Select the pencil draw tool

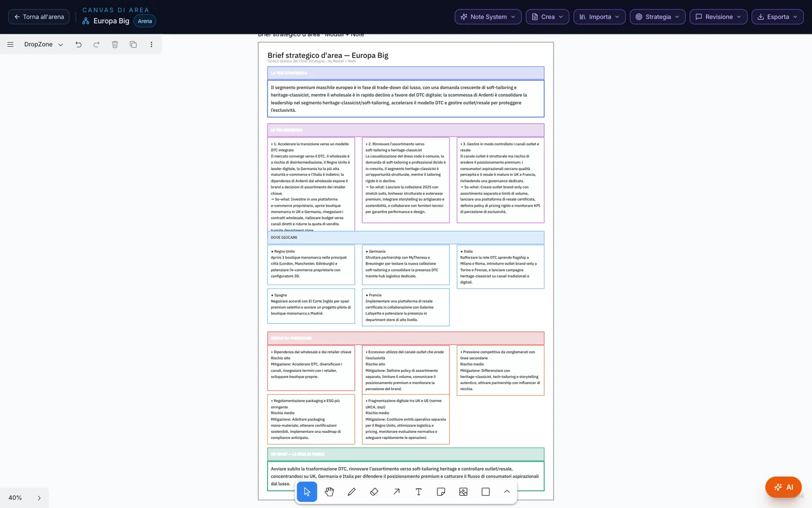[x=352, y=492]
